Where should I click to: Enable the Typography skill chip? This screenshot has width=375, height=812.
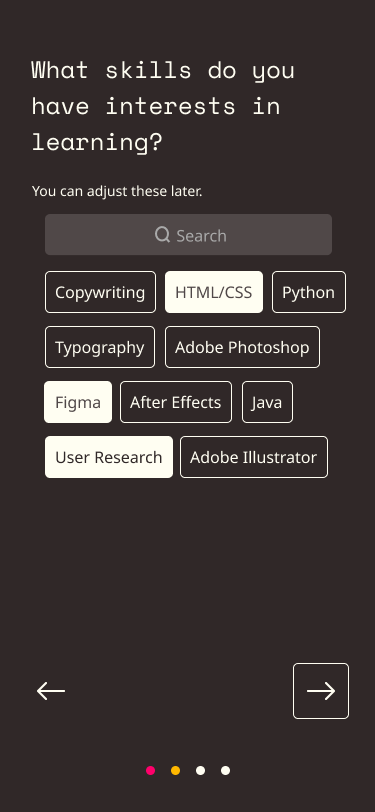pyautogui.click(x=99, y=347)
